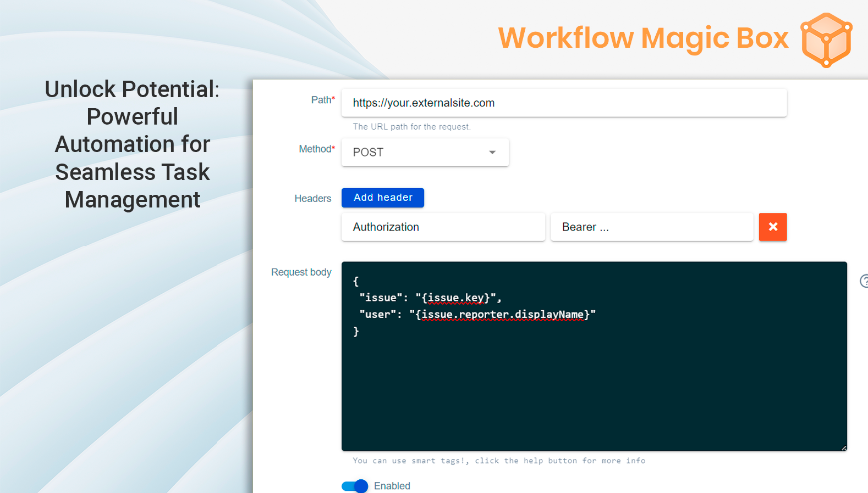
Task: Click the Request body label
Action: 301,272
